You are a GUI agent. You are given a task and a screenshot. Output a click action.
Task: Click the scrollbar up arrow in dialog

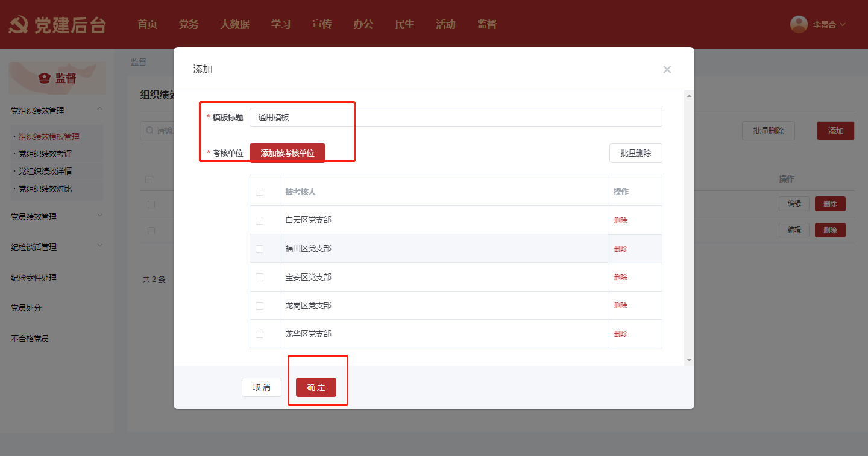[x=689, y=96]
